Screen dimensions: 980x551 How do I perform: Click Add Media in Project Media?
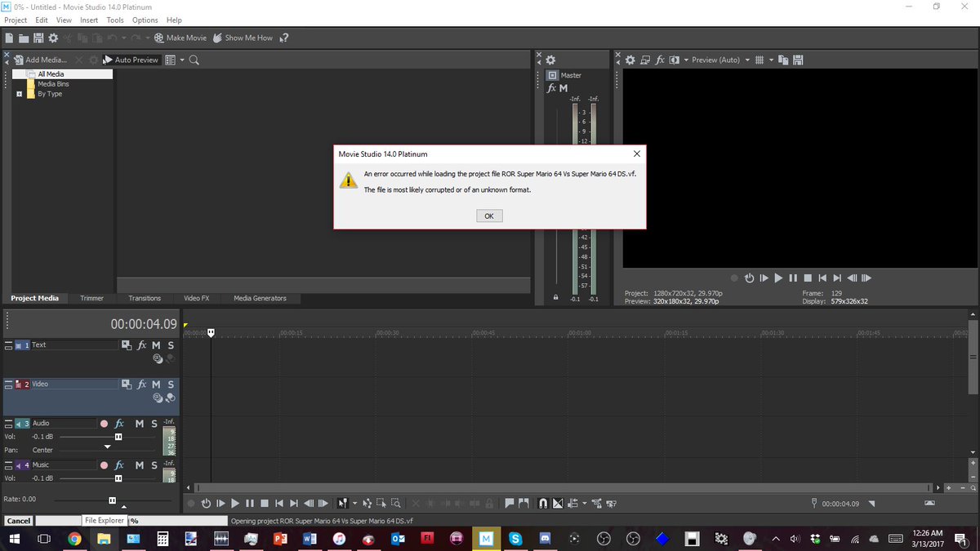pyautogui.click(x=41, y=60)
